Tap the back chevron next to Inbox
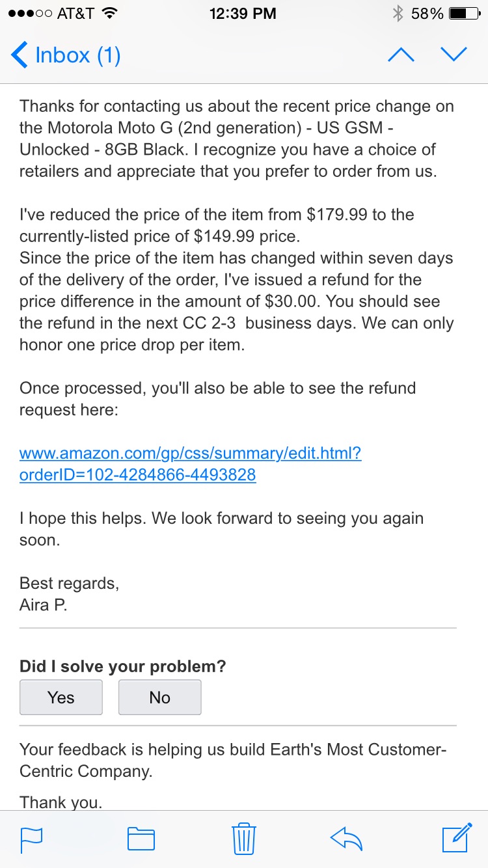Screen dimensions: 488x868 20,55
